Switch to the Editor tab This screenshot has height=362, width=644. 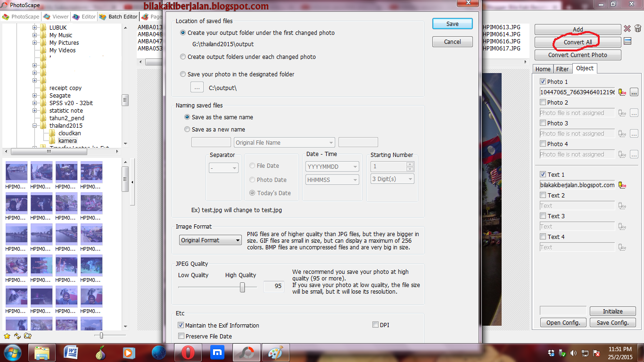(84, 16)
